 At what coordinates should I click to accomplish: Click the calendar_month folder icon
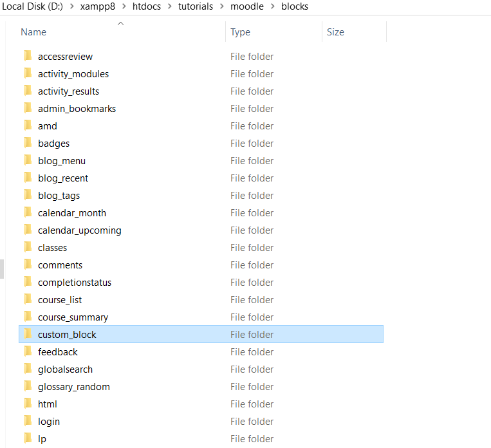28,212
